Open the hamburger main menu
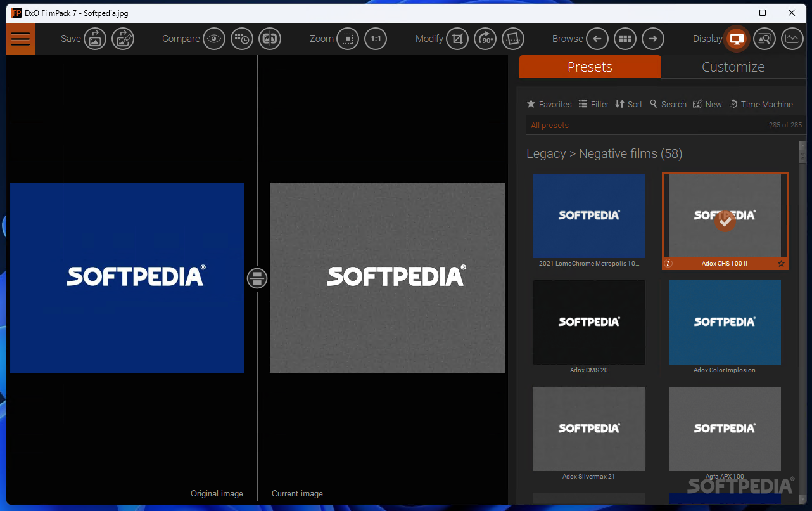The height and width of the screenshot is (511, 812). click(x=20, y=39)
